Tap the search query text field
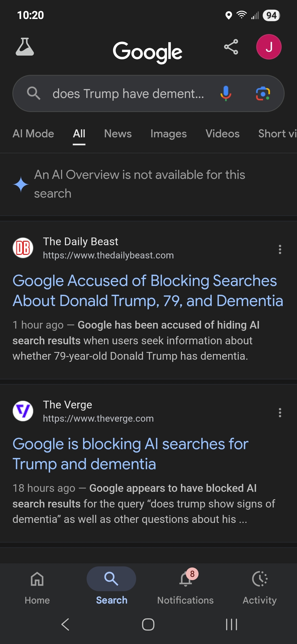 [x=128, y=94]
